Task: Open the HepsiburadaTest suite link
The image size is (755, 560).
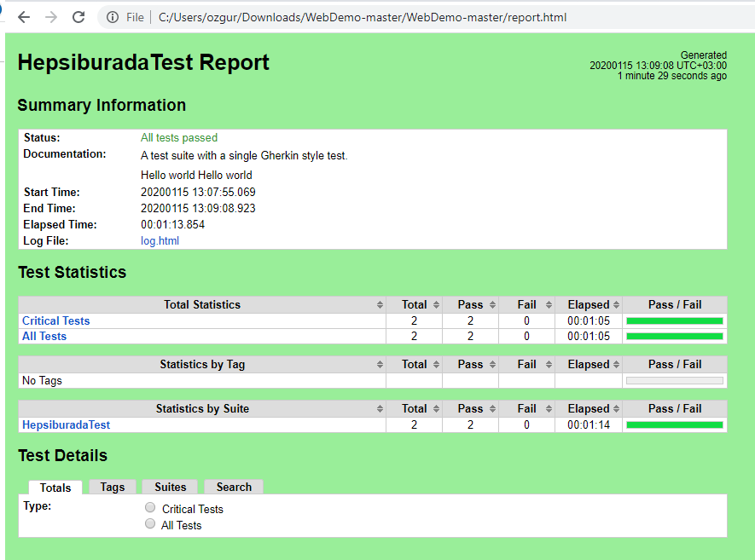Action: point(66,424)
